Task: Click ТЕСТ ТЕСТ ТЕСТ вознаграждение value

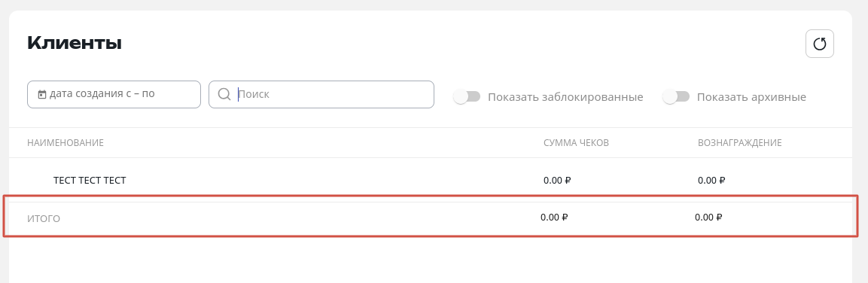Action: (711, 180)
